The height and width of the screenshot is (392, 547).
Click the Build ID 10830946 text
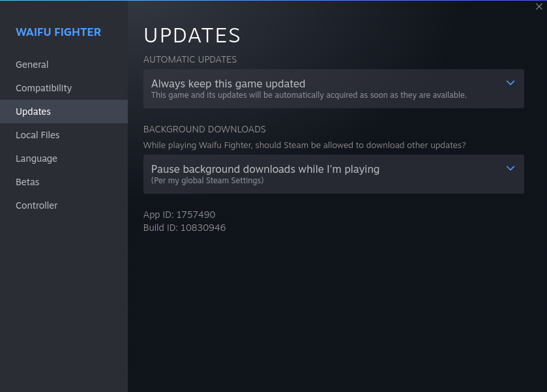[x=185, y=228]
